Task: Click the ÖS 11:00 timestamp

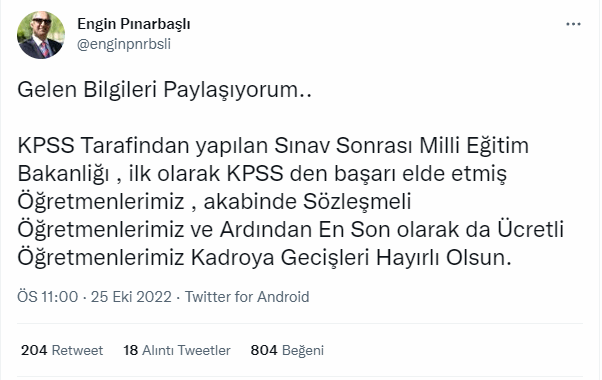Action: 47,297
